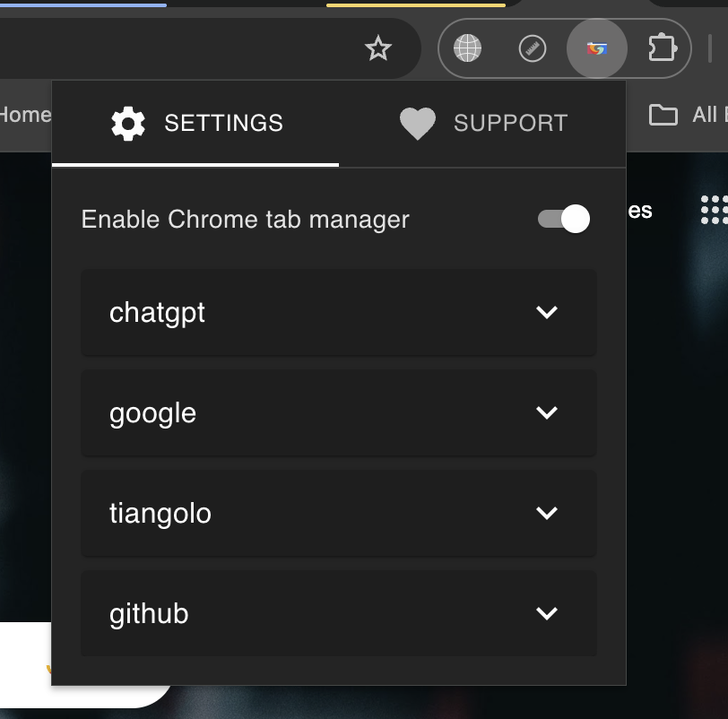The width and height of the screenshot is (728, 719).
Task: Expand the tiangolo group chevron
Action: coord(547,513)
